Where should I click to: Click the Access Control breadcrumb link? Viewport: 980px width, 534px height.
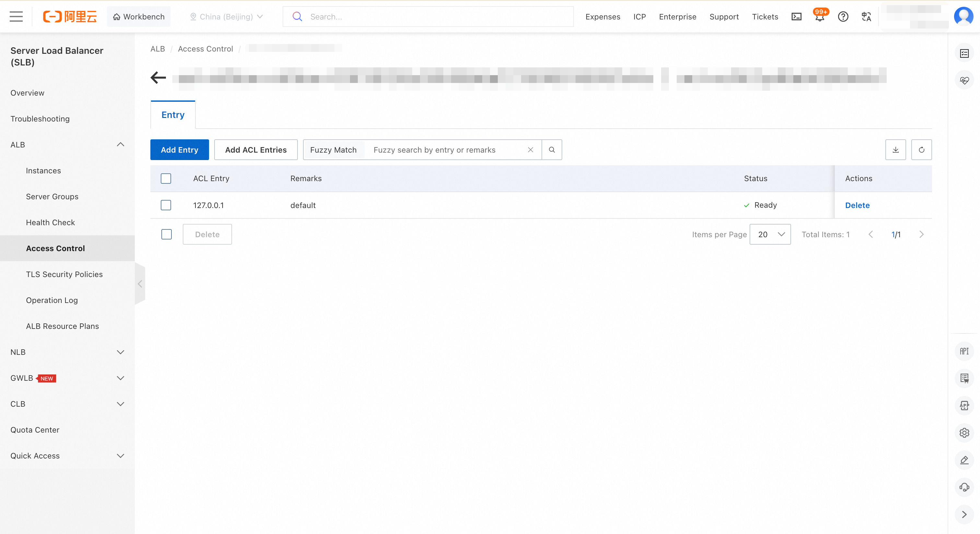point(205,49)
